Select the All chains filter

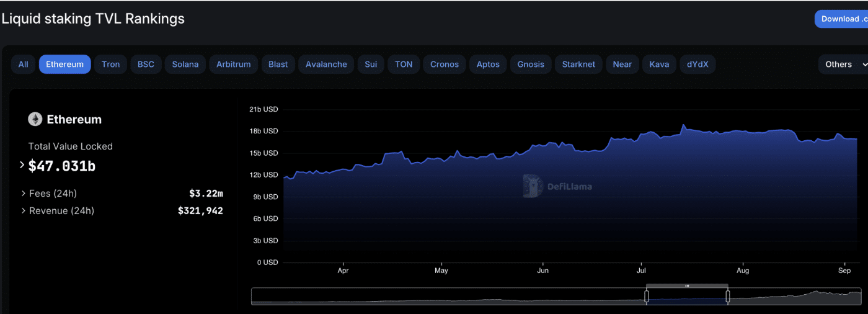(x=23, y=65)
